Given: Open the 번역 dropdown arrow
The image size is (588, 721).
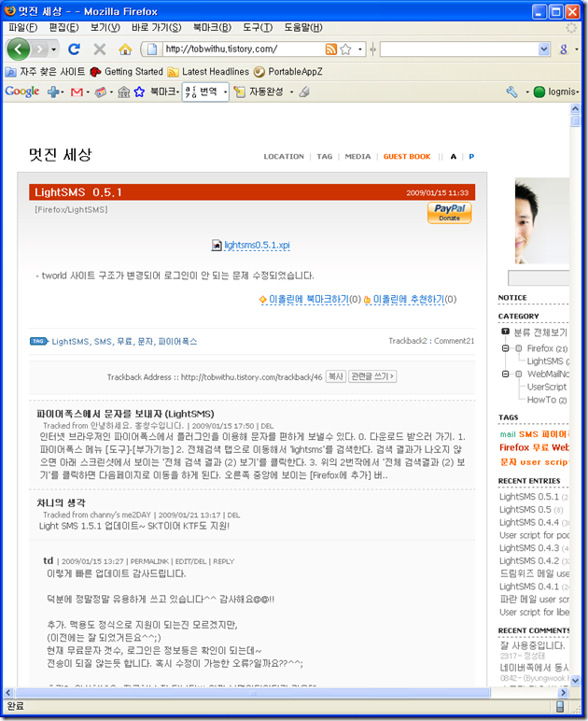Looking at the screenshot, I should (x=225, y=92).
